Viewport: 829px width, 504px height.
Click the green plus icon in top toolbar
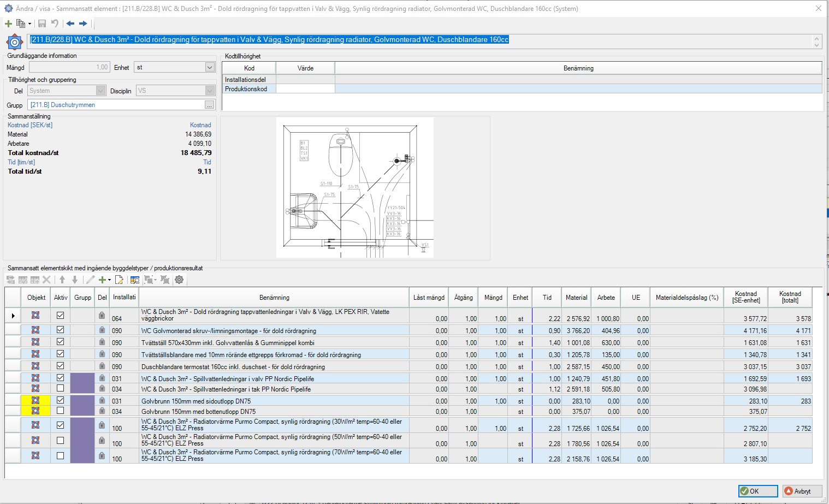pyautogui.click(x=8, y=23)
